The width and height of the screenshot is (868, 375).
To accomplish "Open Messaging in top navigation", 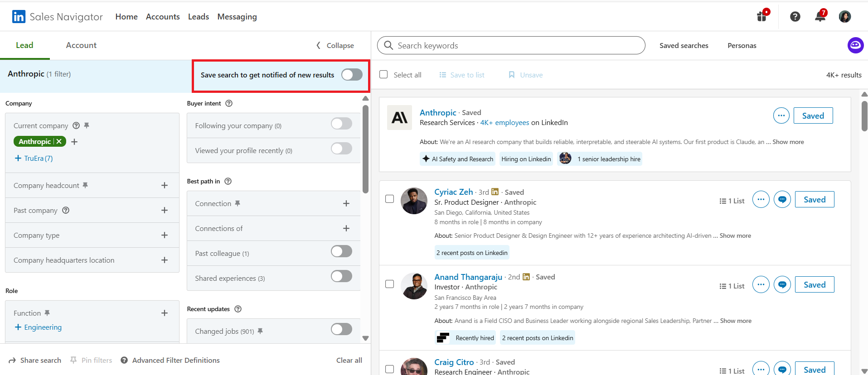I will point(237,17).
